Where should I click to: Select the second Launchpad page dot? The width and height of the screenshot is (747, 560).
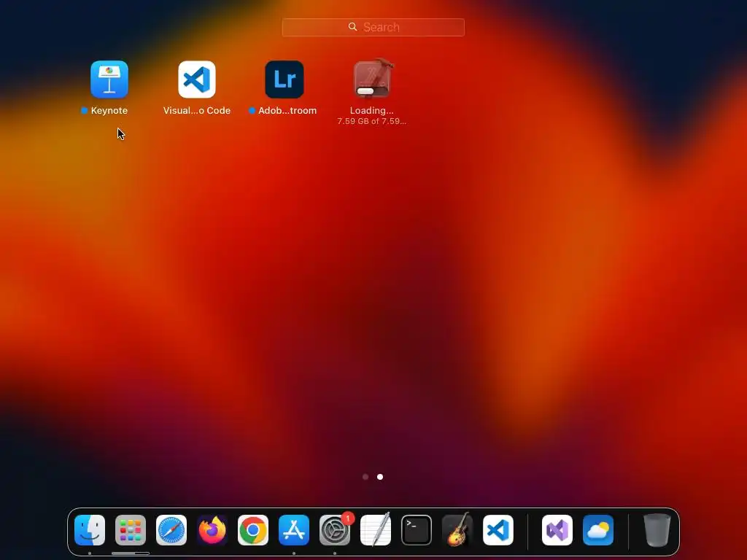380,477
